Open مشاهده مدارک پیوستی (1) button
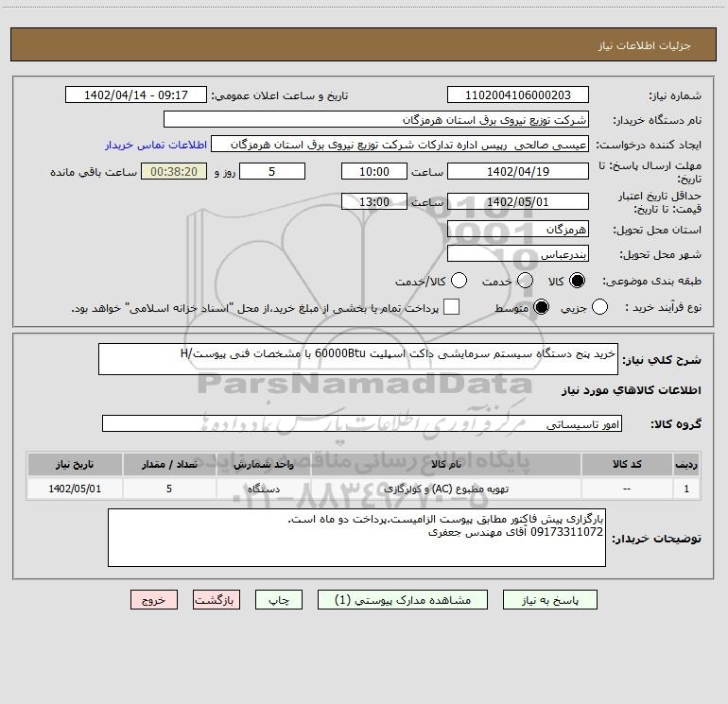728x704 pixels. tap(403, 600)
